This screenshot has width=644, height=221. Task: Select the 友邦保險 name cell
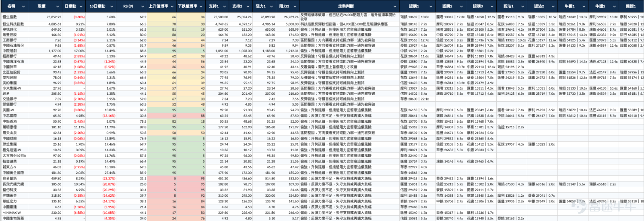[x=14, y=77]
